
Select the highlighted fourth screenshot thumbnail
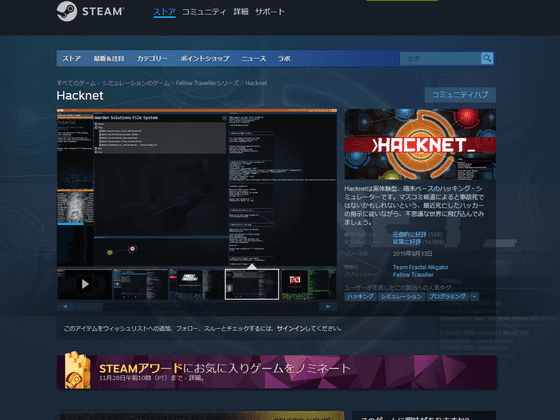tap(252, 284)
